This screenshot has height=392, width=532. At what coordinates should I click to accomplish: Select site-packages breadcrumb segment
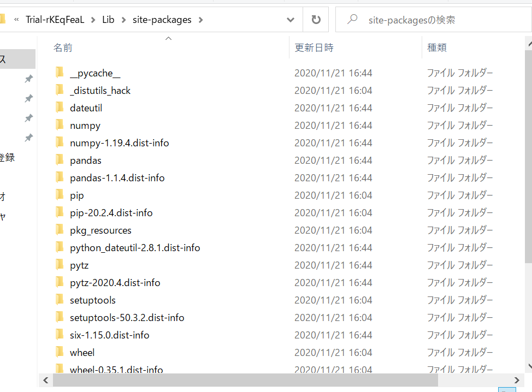(162, 20)
